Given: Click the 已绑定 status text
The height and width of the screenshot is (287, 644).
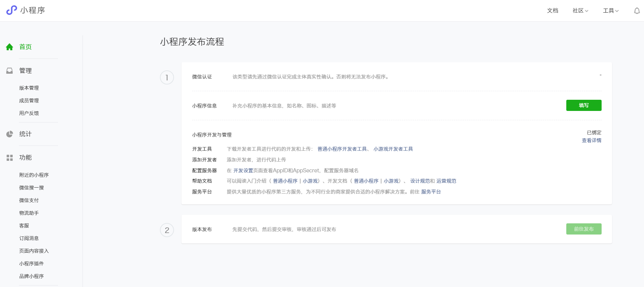Looking at the screenshot, I should pos(594,133).
